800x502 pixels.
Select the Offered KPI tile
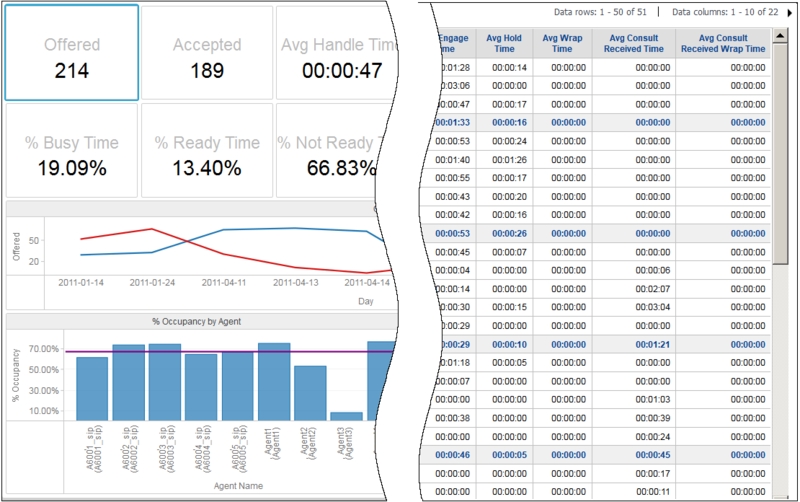71,52
